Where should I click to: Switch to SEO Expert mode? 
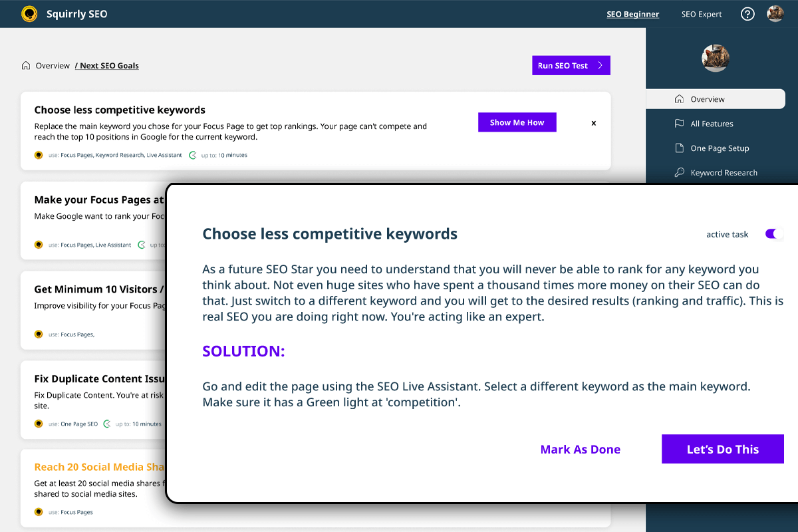click(x=702, y=13)
